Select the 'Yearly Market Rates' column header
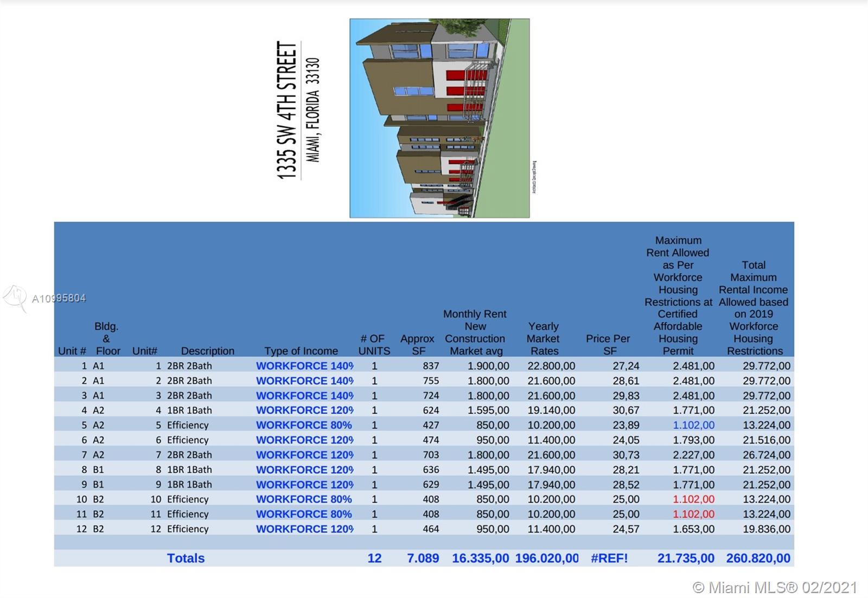 pos(544,339)
